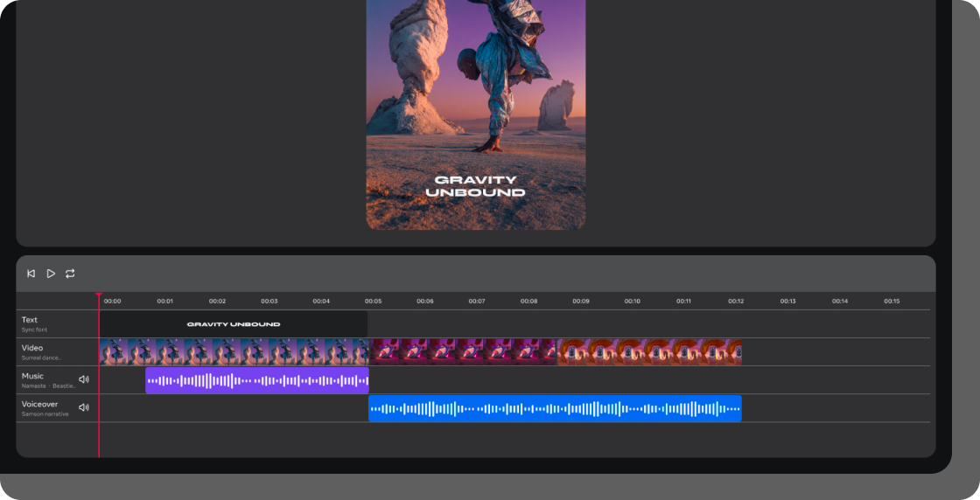Select the GRAVITY UNBOUND text clip in timeline

[233, 324]
